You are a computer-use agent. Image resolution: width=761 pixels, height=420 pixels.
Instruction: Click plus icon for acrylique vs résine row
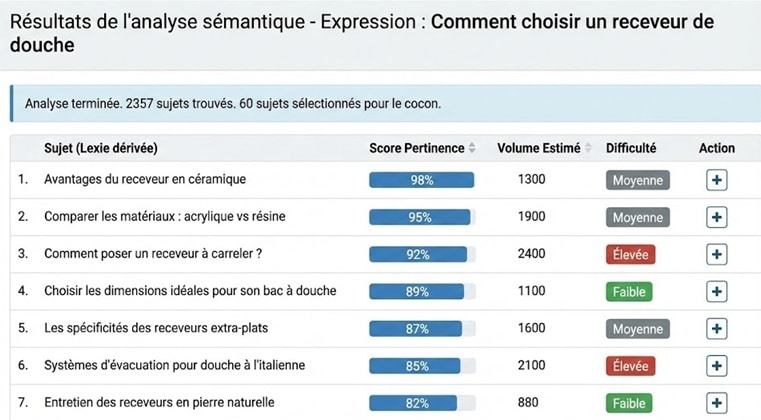716,217
